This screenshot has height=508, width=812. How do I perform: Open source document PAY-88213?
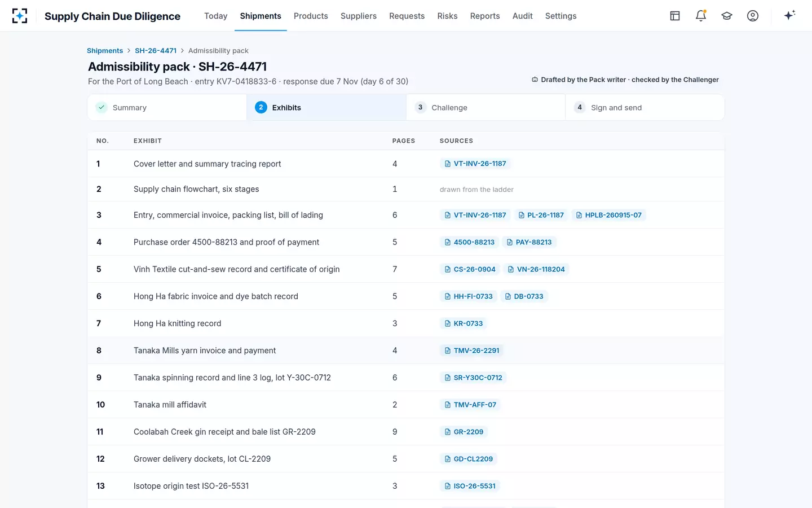click(x=529, y=242)
